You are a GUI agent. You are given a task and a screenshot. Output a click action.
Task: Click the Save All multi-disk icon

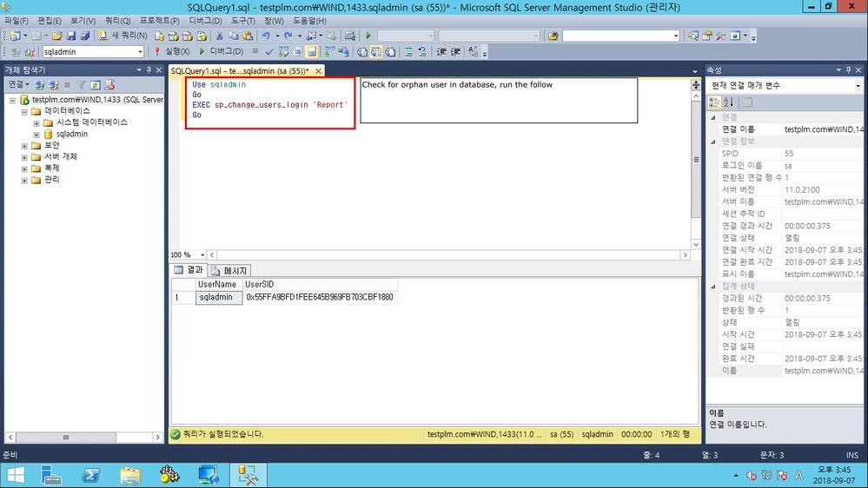(84, 36)
